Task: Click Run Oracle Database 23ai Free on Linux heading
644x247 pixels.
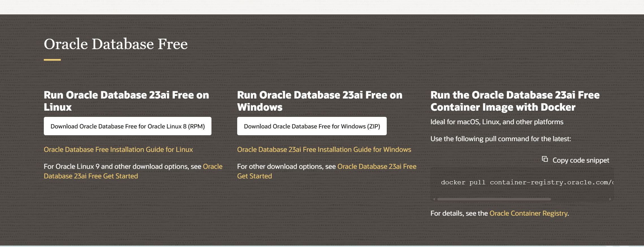Action: [126, 101]
